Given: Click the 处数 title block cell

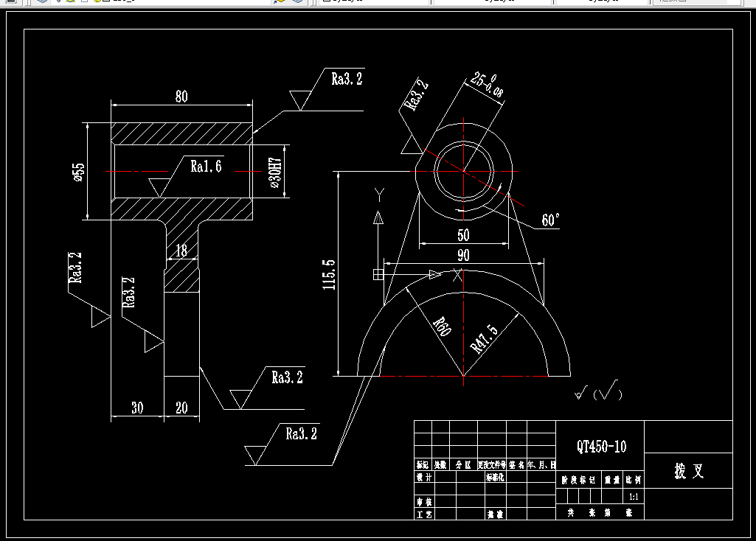Looking at the screenshot, I should pyautogui.click(x=440, y=465).
